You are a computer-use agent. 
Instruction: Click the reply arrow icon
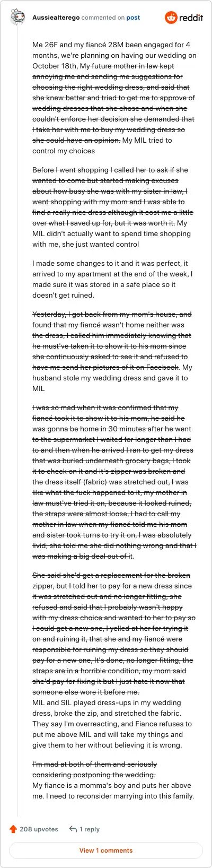pos(73,829)
